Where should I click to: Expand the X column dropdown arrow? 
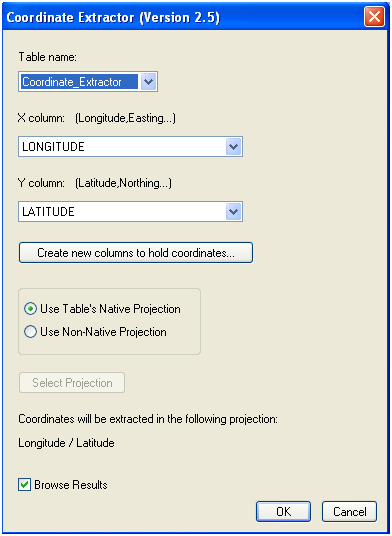(233, 147)
